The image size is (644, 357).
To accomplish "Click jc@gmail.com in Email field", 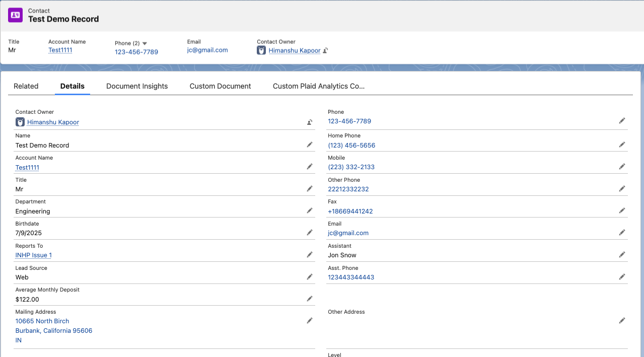I will (x=348, y=233).
